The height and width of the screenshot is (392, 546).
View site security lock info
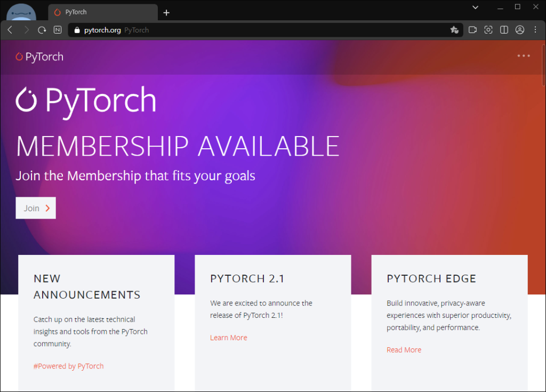click(77, 30)
